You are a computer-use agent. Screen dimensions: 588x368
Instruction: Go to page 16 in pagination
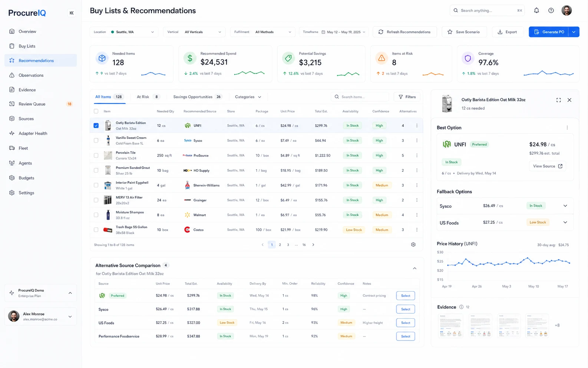pyautogui.click(x=304, y=245)
